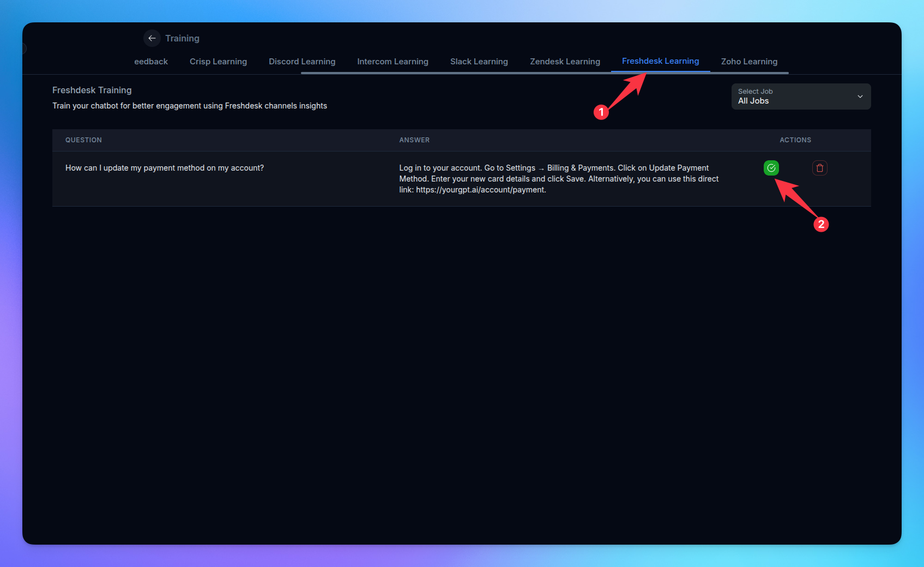Open the Select Job All Jobs dropdown

(x=800, y=96)
